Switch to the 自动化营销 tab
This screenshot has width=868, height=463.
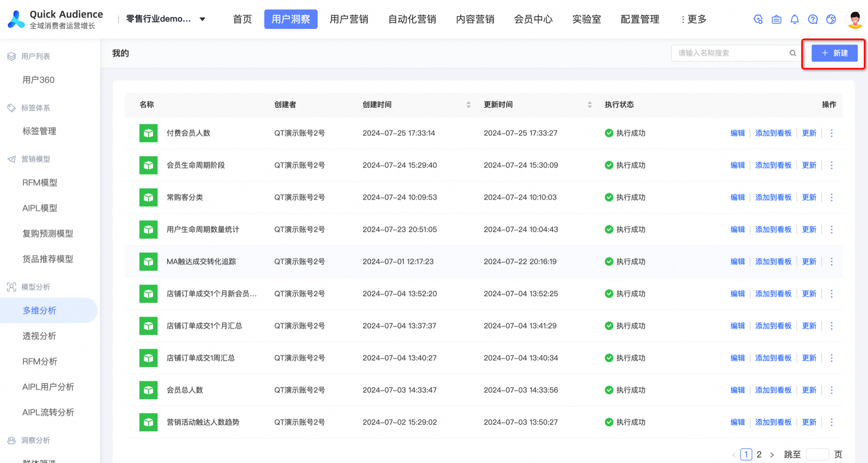412,19
